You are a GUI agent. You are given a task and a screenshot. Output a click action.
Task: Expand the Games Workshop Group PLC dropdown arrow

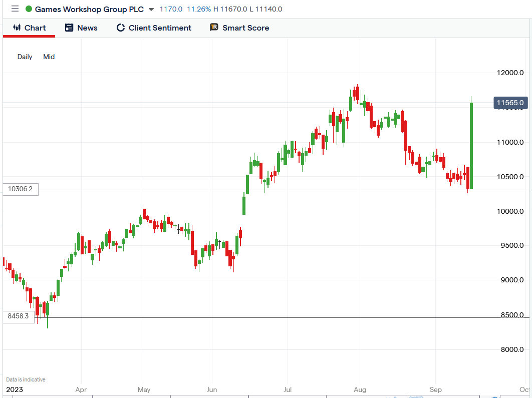151,10
